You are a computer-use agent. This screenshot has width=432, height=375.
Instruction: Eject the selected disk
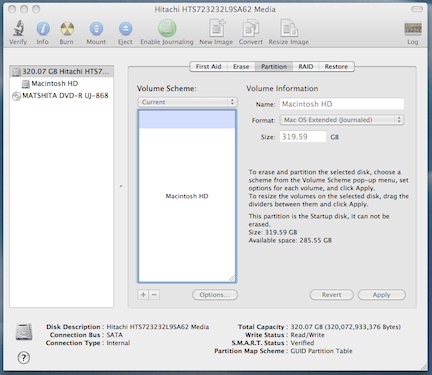tap(125, 29)
